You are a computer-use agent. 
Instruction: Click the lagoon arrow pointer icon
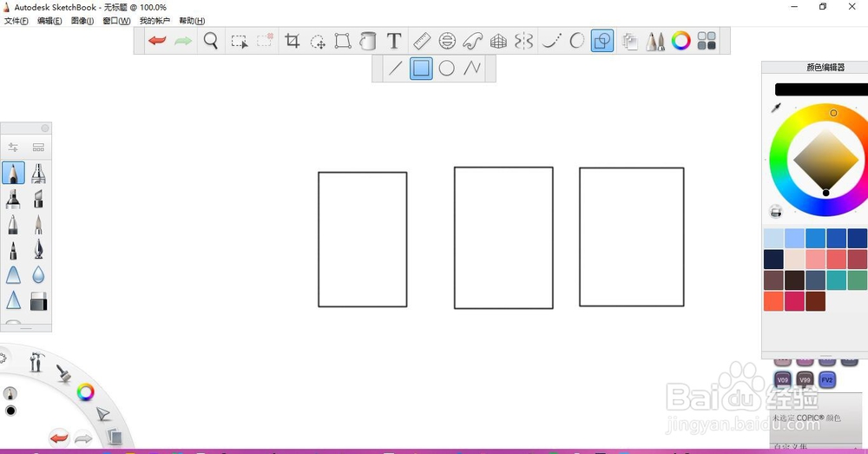tap(102, 414)
